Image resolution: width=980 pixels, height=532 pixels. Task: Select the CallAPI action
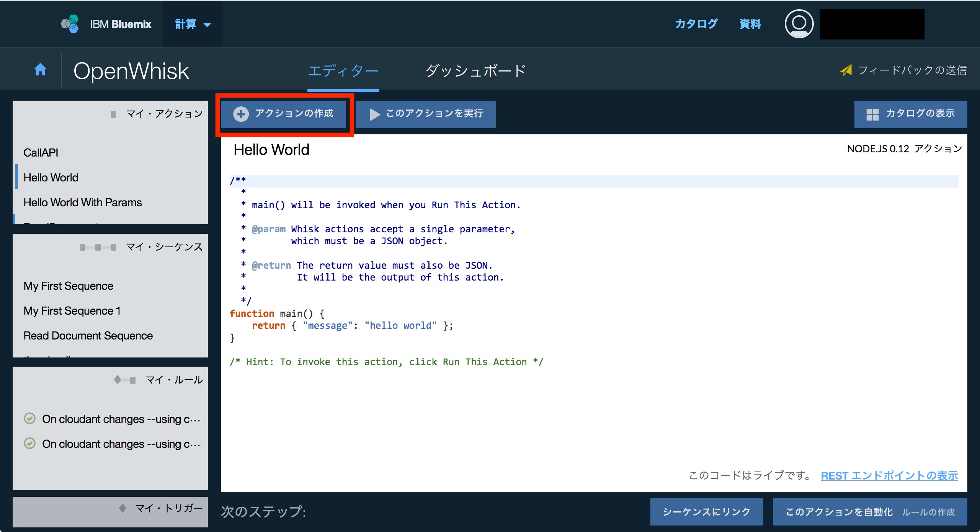click(41, 153)
